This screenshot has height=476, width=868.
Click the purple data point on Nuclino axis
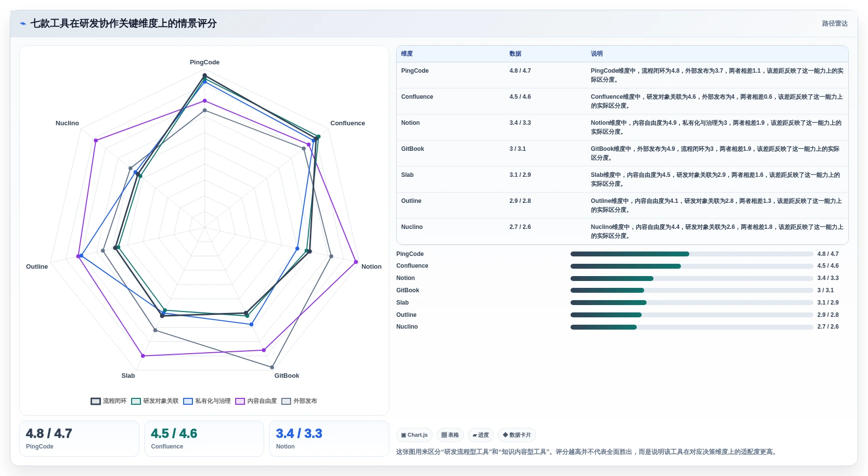click(x=96, y=140)
